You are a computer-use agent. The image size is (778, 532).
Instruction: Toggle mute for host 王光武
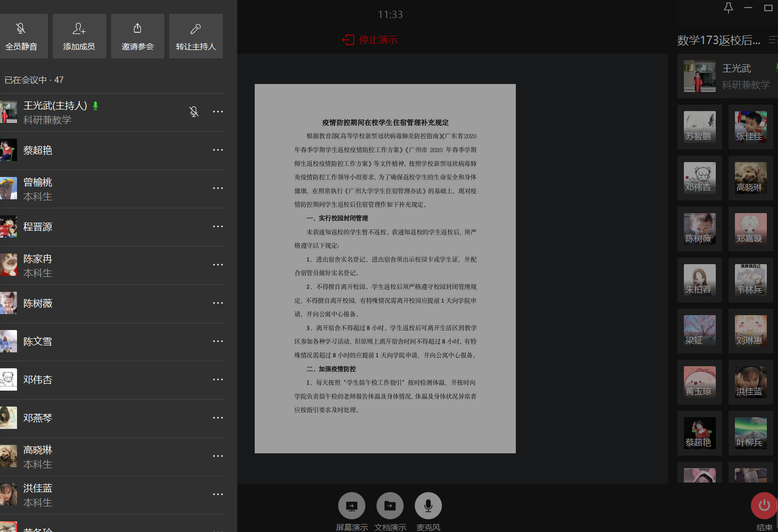(x=194, y=112)
